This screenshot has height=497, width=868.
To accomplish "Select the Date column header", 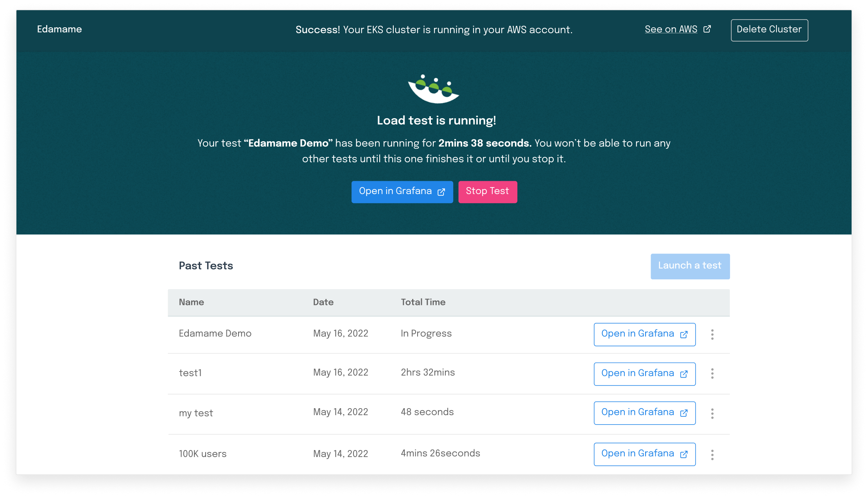I will (x=323, y=303).
